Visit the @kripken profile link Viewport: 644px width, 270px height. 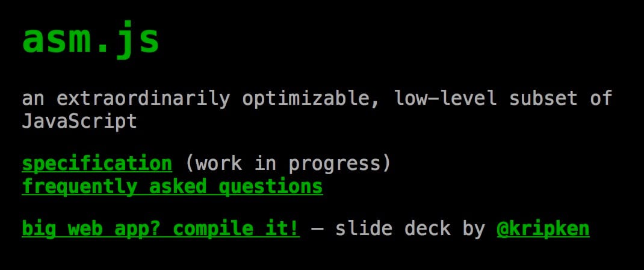pos(543,228)
